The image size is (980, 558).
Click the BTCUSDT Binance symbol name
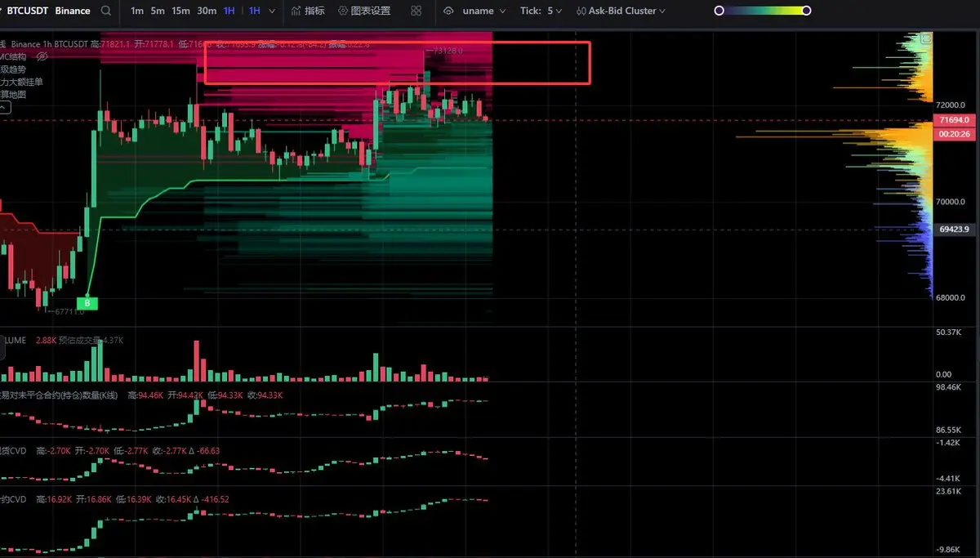point(48,11)
